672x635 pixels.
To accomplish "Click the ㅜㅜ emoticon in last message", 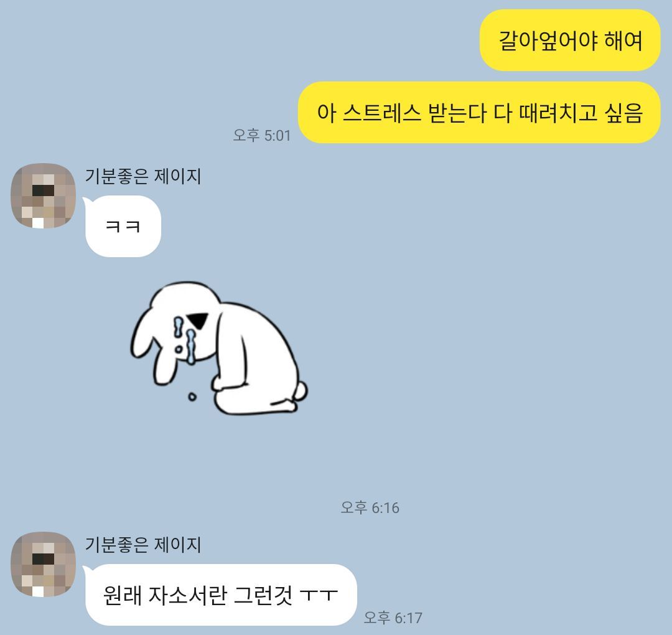I will pos(319,596).
